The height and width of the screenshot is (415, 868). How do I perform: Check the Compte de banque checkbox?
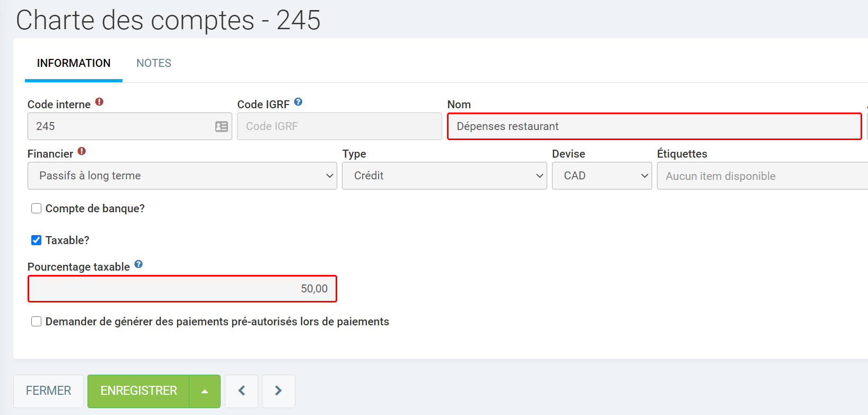coord(37,209)
